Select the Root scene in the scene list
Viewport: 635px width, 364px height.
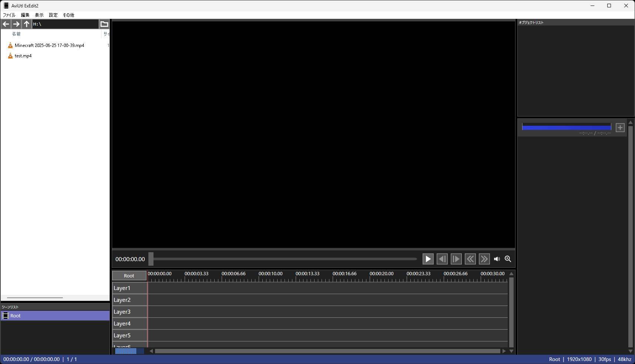coord(55,316)
